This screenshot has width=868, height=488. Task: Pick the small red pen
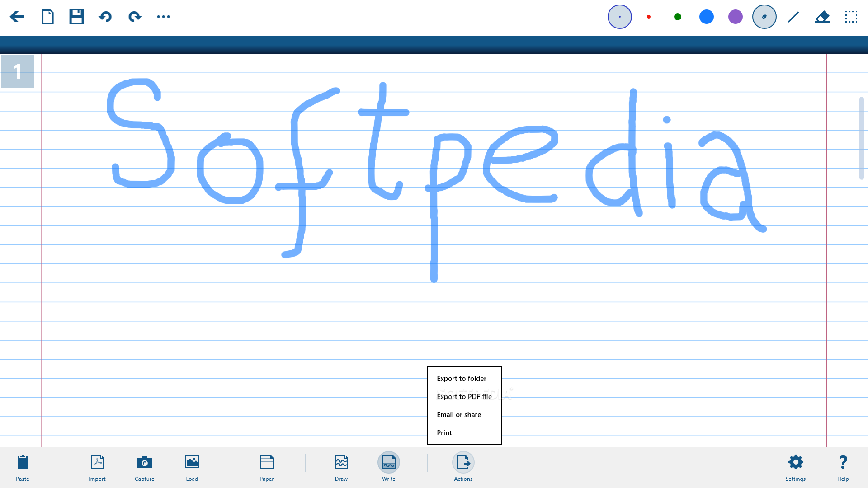(648, 17)
